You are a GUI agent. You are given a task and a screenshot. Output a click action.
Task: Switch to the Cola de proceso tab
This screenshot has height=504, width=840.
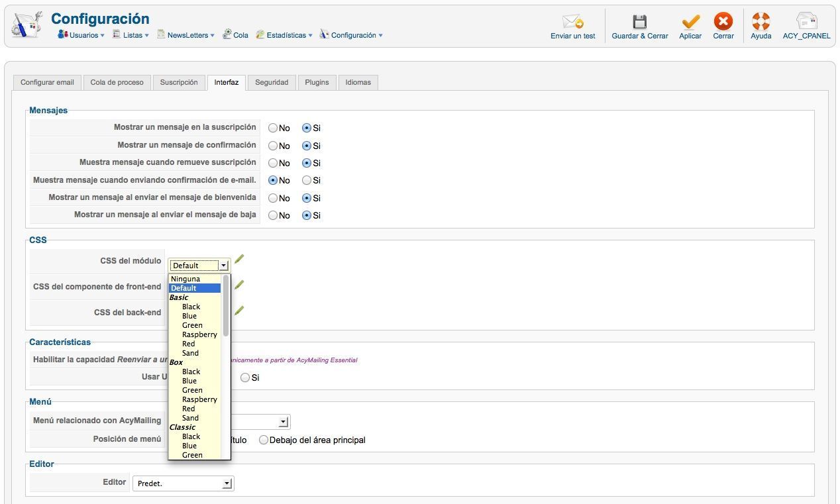(117, 82)
